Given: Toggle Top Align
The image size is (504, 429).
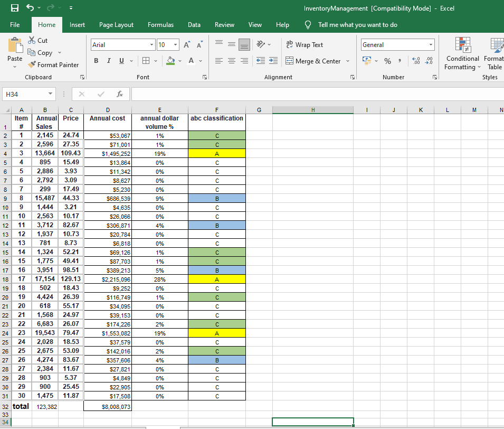Looking at the screenshot, I should coord(219,44).
